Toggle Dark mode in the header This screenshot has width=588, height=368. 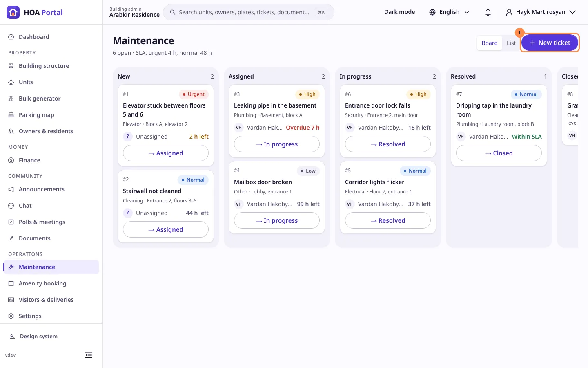point(399,12)
